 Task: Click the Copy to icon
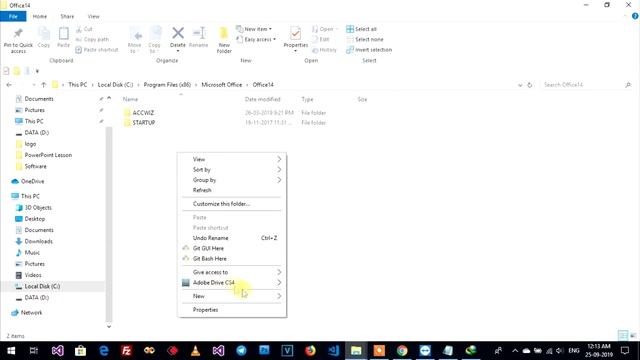(x=155, y=34)
